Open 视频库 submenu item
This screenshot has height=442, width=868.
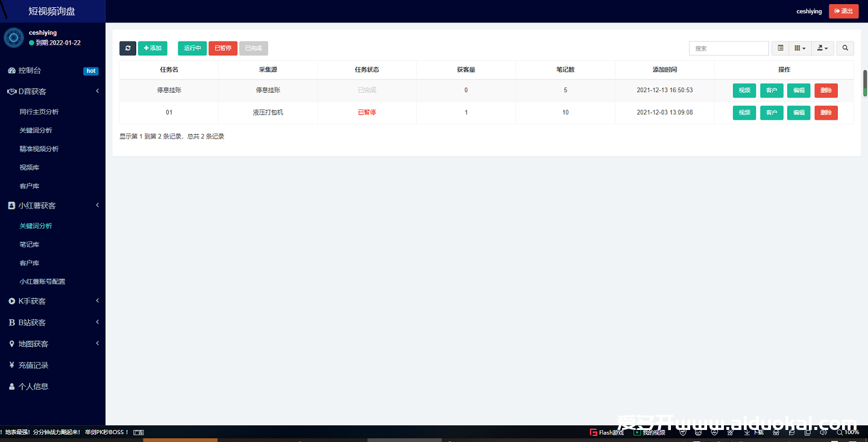click(x=29, y=168)
